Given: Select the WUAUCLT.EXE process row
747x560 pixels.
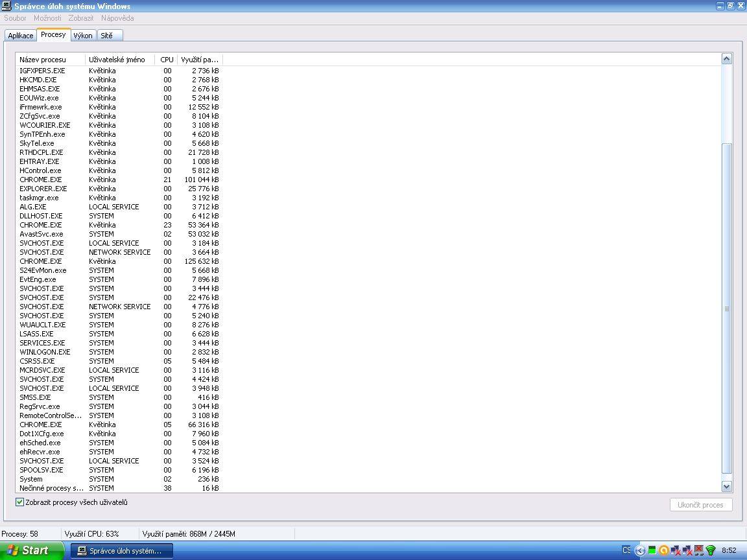Looking at the screenshot, I should [119, 325].
